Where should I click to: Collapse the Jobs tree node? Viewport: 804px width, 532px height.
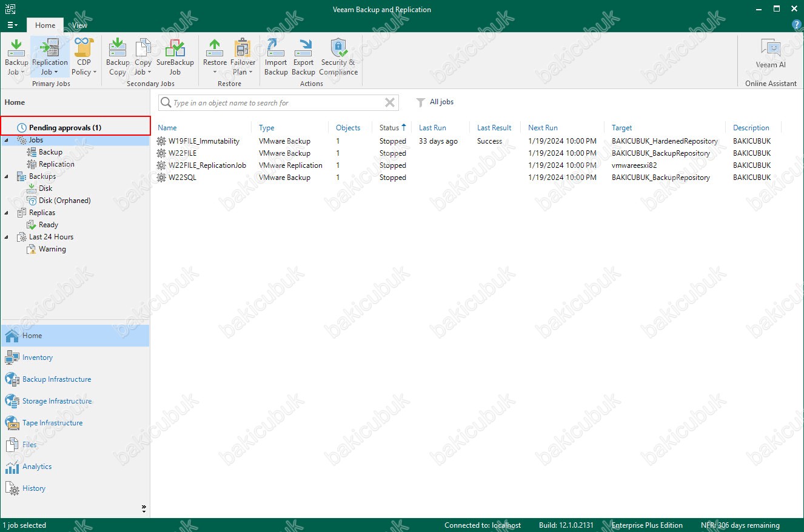click(7, 140)
